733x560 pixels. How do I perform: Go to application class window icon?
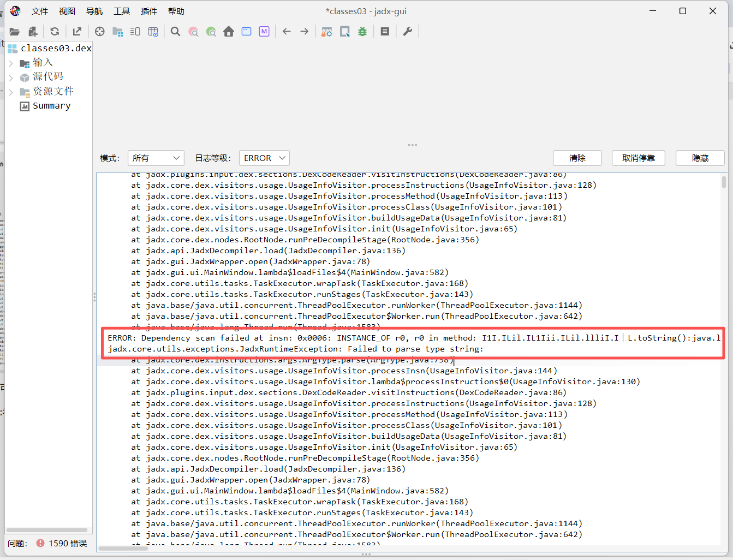tap(247, 32)
